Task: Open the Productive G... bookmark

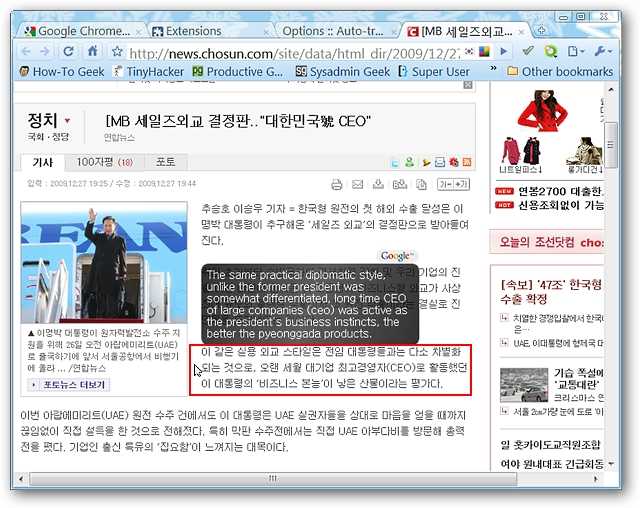Action: click(238, 72)
